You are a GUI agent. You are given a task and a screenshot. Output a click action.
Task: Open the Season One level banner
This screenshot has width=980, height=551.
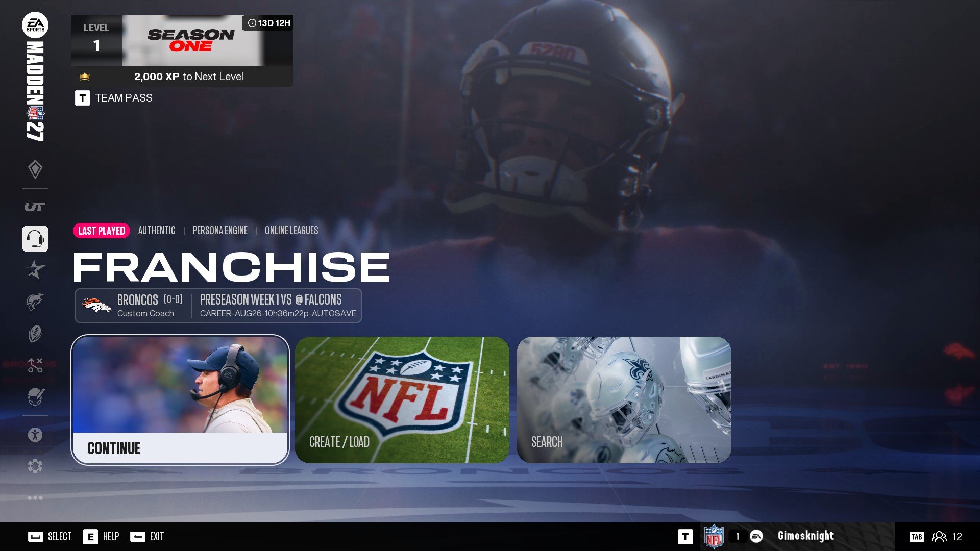(182, 41)
